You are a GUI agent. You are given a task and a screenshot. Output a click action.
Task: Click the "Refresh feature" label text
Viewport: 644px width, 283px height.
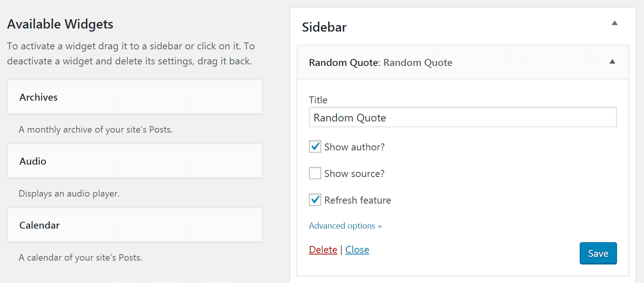357,200
